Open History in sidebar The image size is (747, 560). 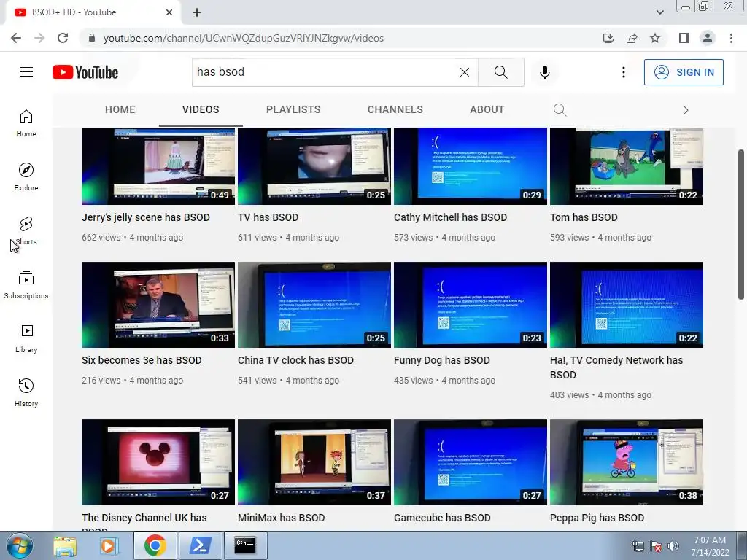[x=26, y=393]
